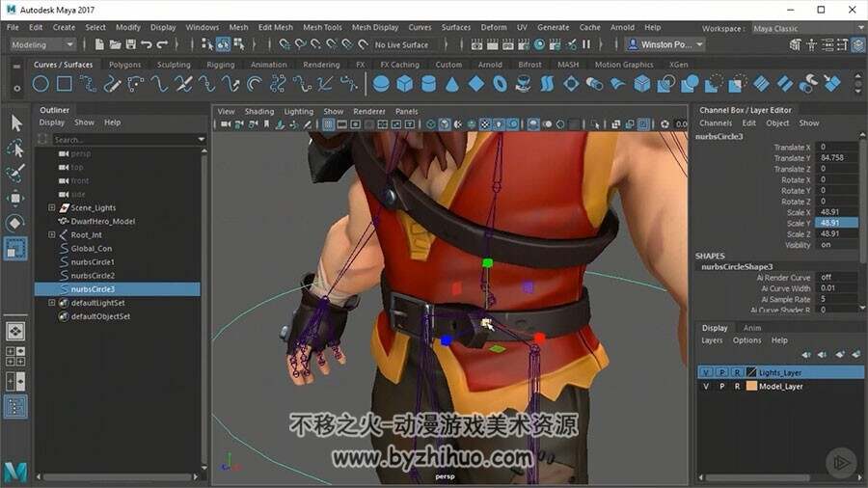This screenshot has width=868, height=488.
Task: Expand the Root_Jnt hierarchy
Action: [51, 234]
